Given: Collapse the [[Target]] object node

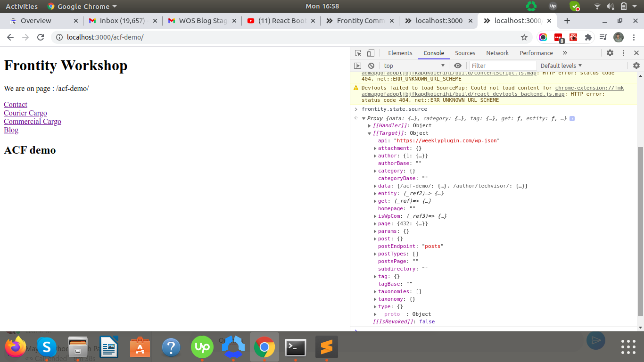Looking at the screenshot, I should coord(370,133).
